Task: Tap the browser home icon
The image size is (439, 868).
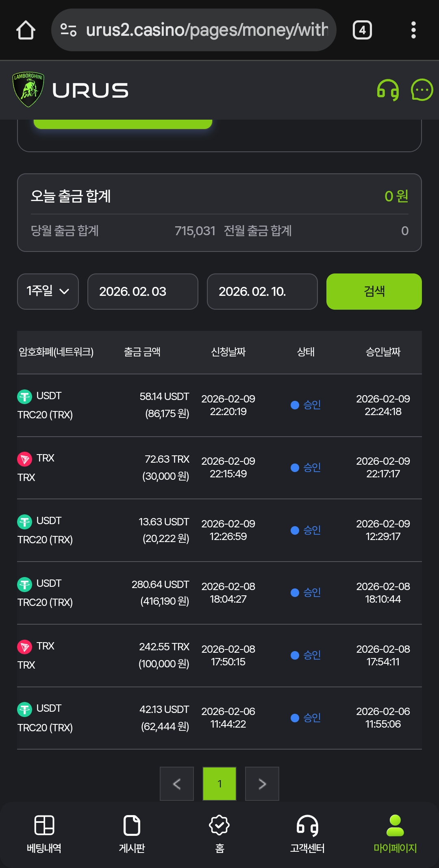Action: (26, 30)
